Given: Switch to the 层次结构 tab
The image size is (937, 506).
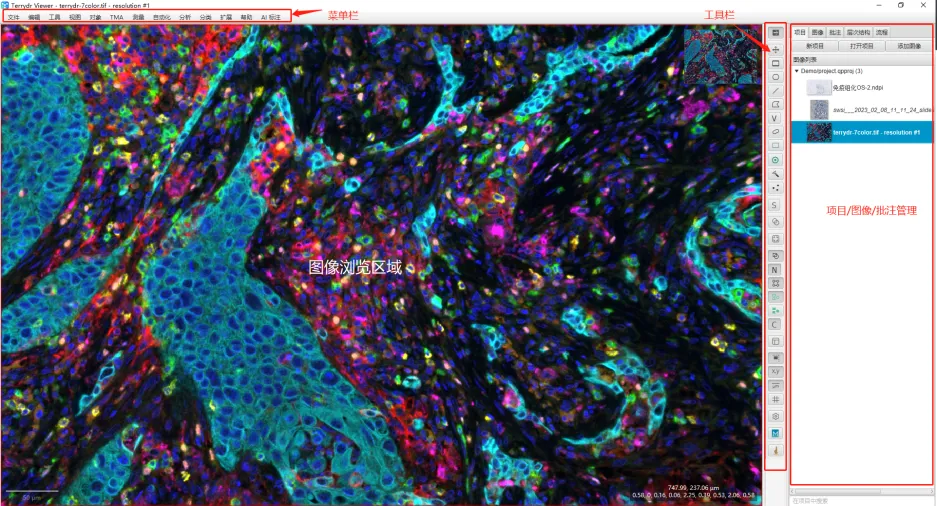Looking at the screenshot, I should (858, 32).
